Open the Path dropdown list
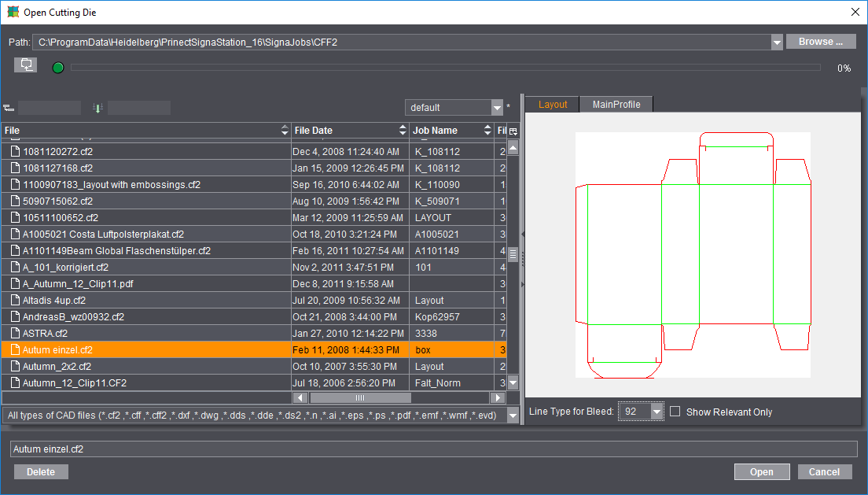 [777, 42]
